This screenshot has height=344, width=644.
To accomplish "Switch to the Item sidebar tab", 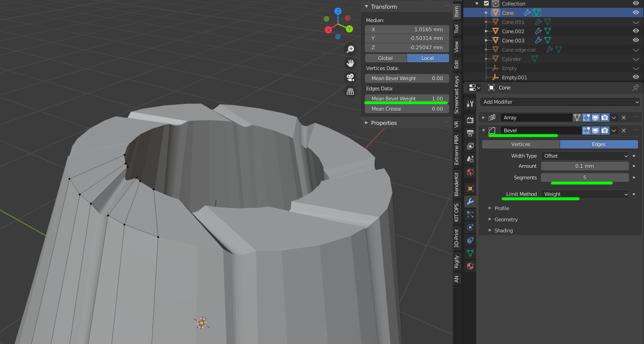I will pos(457,12).
